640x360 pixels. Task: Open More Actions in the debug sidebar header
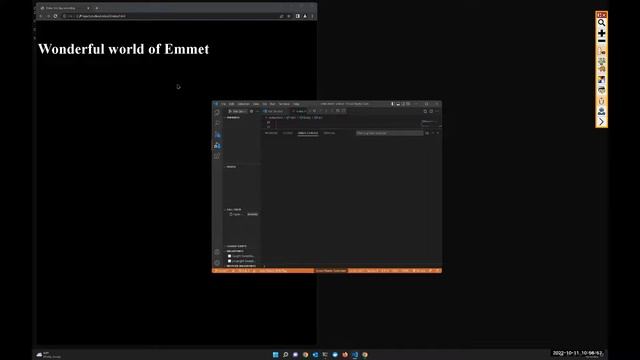[x=257, y=111]
